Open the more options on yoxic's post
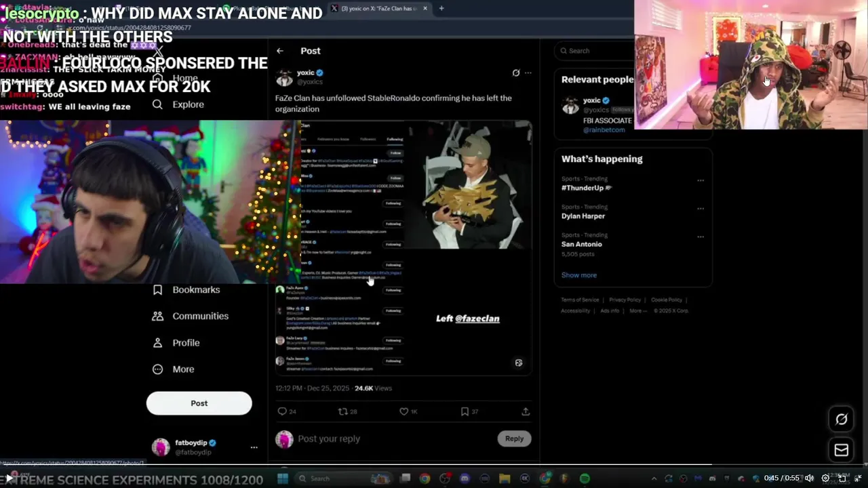The width and height of the screenshot is (868, 488). [x=528, y=73]
